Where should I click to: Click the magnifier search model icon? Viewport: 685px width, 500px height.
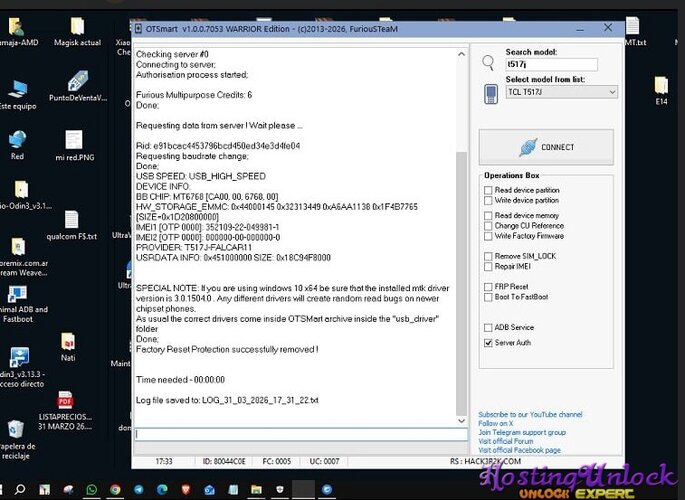tap(489, 62)
